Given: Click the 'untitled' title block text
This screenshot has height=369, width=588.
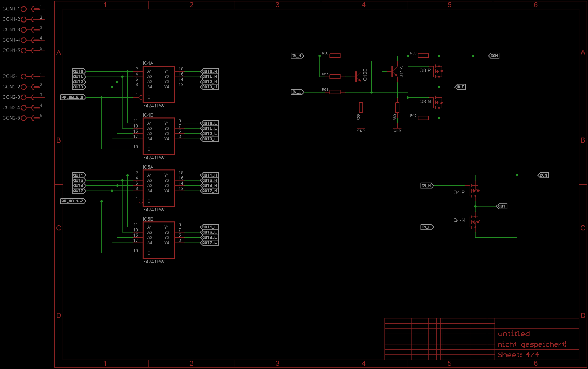Looking at the screenshot, I should 514,334.
